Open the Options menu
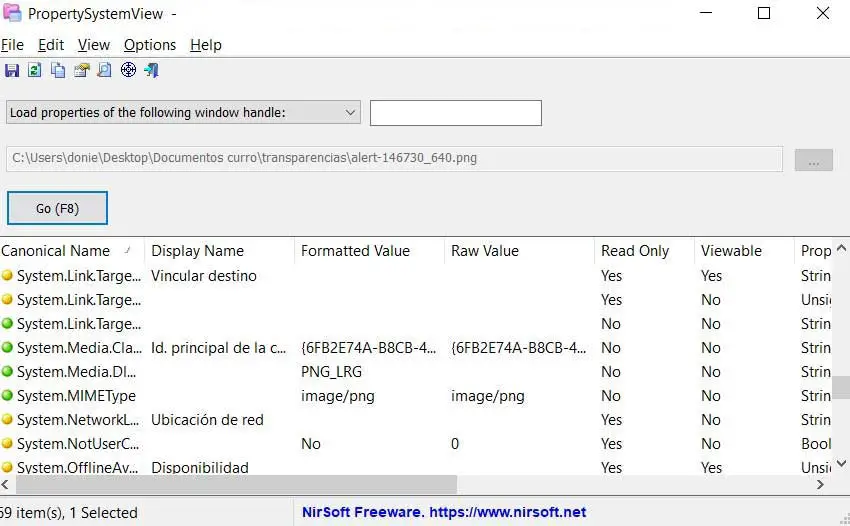Screen dimensions: 850x526 150,45
